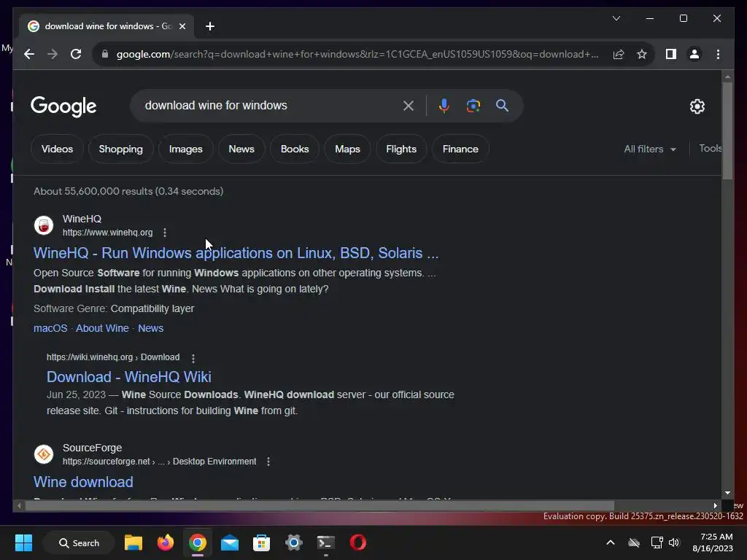The image size is (747, 560).
Task: Submit search with the magnifier icon
Action: coord(502,106)
